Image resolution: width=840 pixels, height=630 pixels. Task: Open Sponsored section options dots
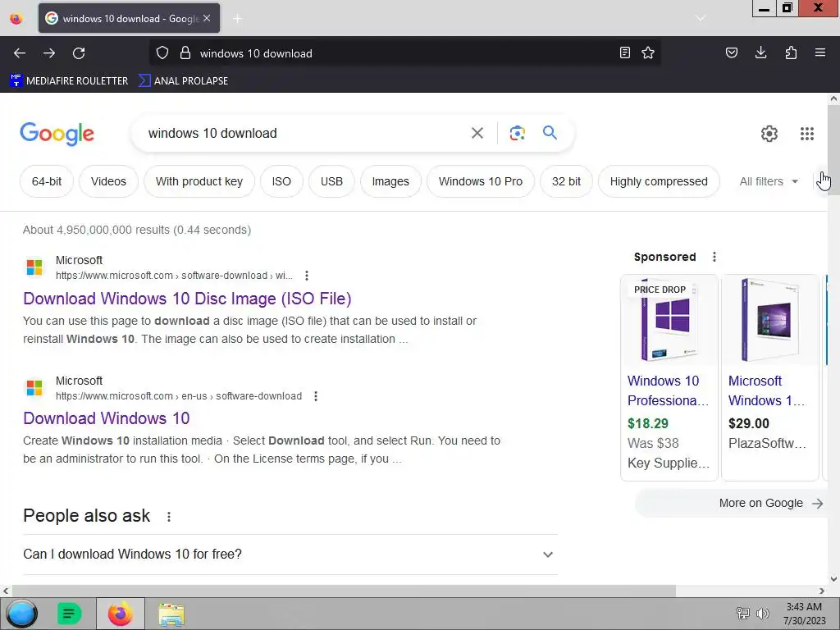tap(714, 257)
